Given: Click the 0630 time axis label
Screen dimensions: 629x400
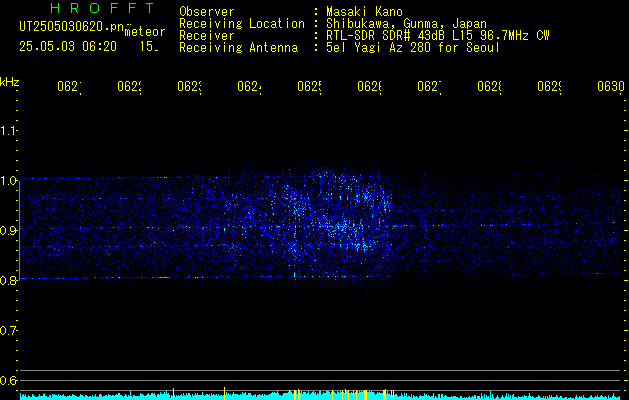Looking at the screenshot, I should pyautogui.click(x=611, y=87).
